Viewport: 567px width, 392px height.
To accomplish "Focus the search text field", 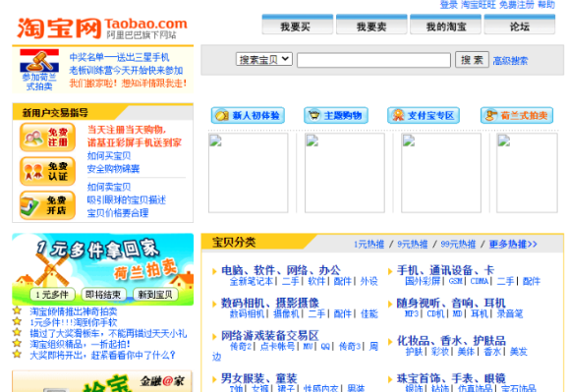I will (x=373, y=60).
